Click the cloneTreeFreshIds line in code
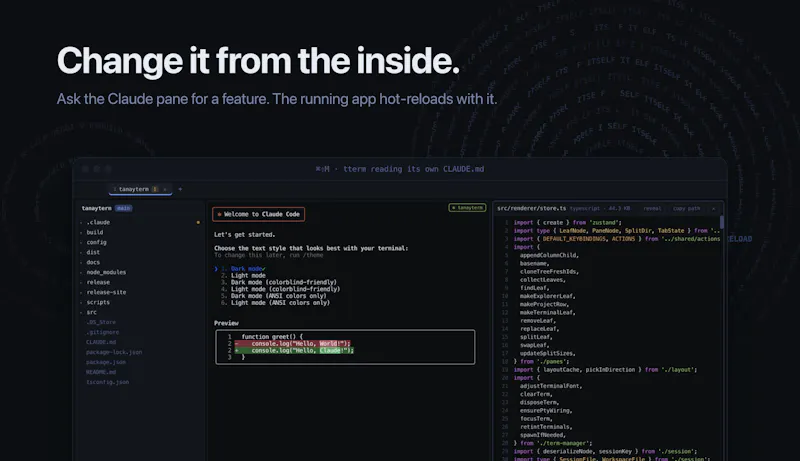This screenshot has width=800, height=461. pyautogui.click(x=549, y=271)
